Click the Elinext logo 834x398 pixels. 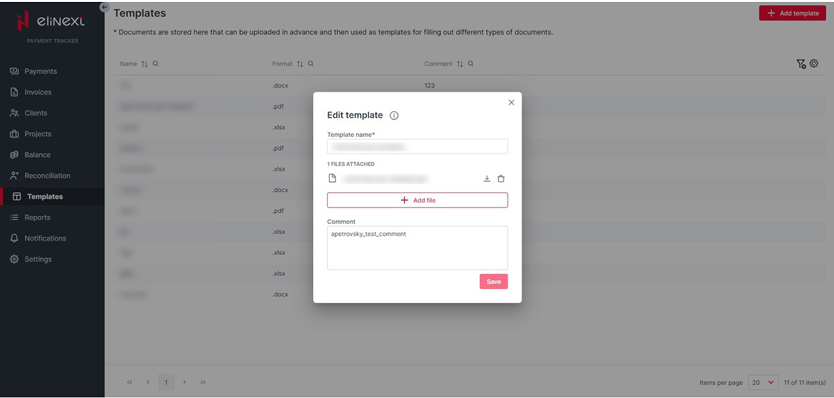[x=51, y=21]
